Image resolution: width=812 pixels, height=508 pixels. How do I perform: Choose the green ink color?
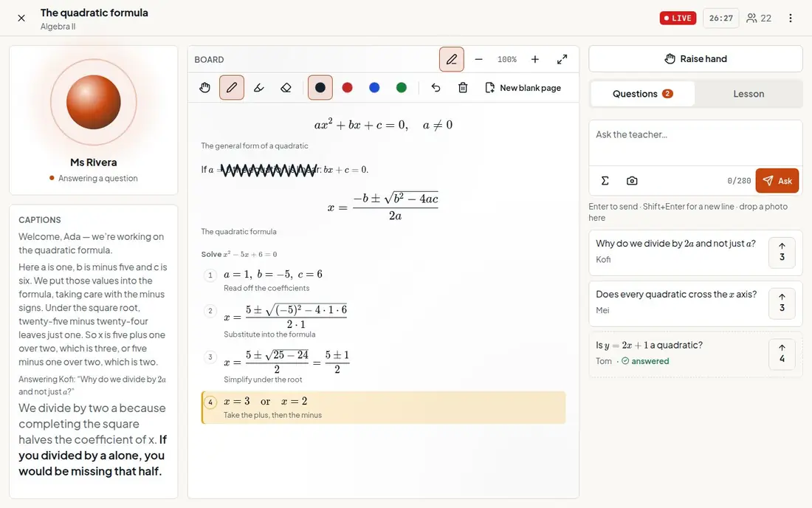pyautogui.click(x=402, y=88)
